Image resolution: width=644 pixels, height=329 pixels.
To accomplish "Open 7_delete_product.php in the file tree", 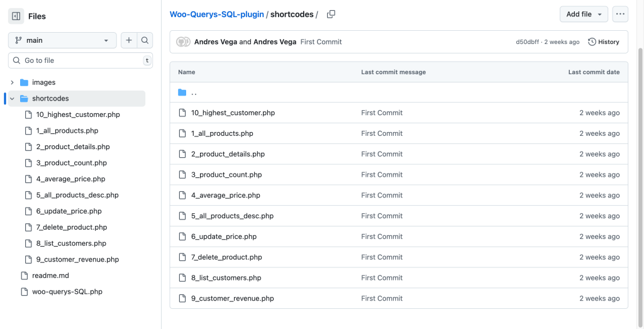I will 72,227.
